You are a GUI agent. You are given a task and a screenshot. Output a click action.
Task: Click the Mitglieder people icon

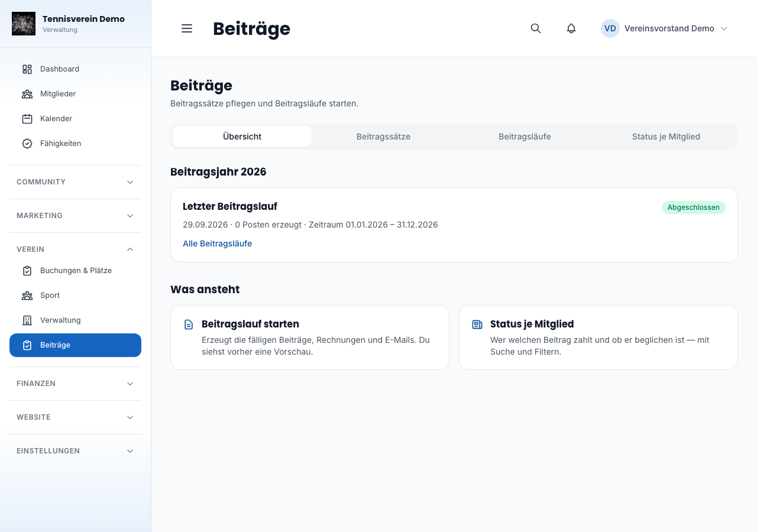pyautogui.click(x=27, y=94)
